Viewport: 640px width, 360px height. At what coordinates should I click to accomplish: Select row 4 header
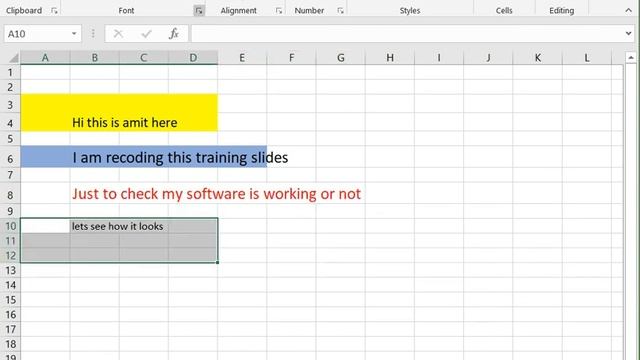(10, 123)
